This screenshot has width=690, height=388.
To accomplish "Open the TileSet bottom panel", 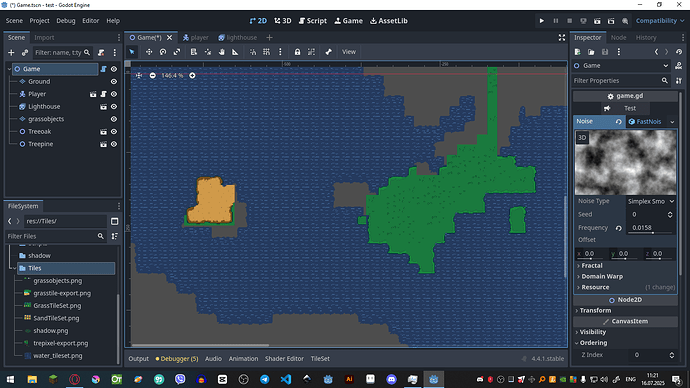I will [320, 359].
